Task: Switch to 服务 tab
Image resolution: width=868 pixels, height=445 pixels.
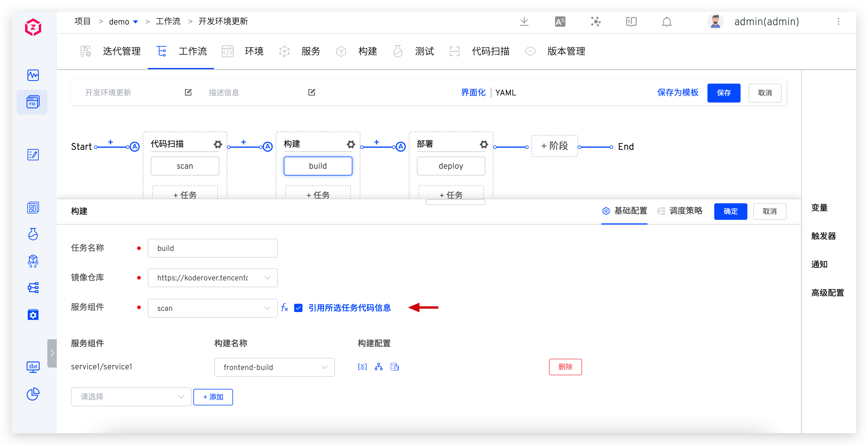Action: coord(299,51)
